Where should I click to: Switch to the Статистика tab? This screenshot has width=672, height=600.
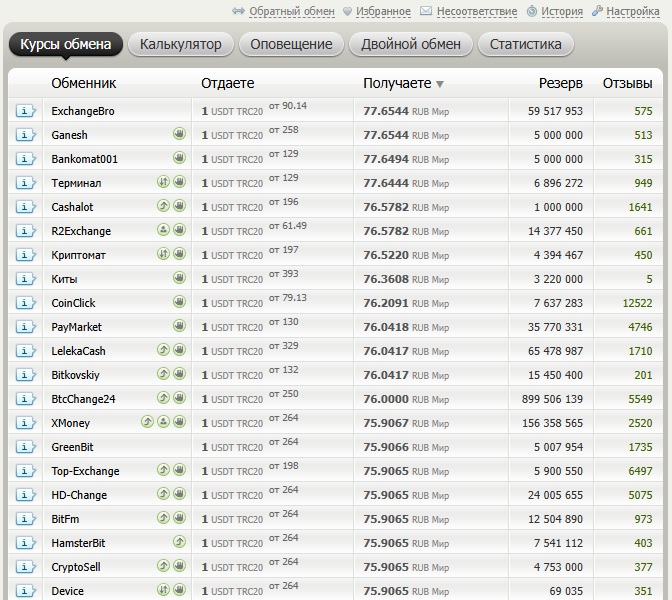coord(525,44)
